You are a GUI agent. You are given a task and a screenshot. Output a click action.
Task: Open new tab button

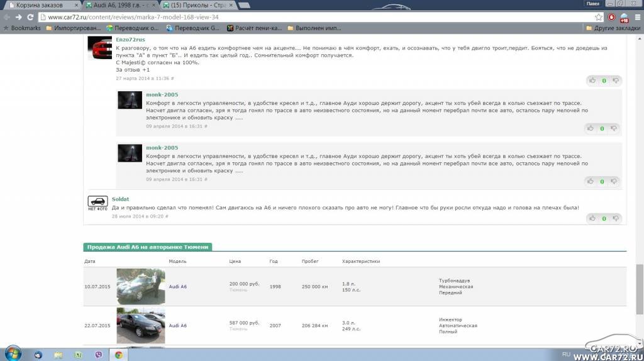(244, 5)
